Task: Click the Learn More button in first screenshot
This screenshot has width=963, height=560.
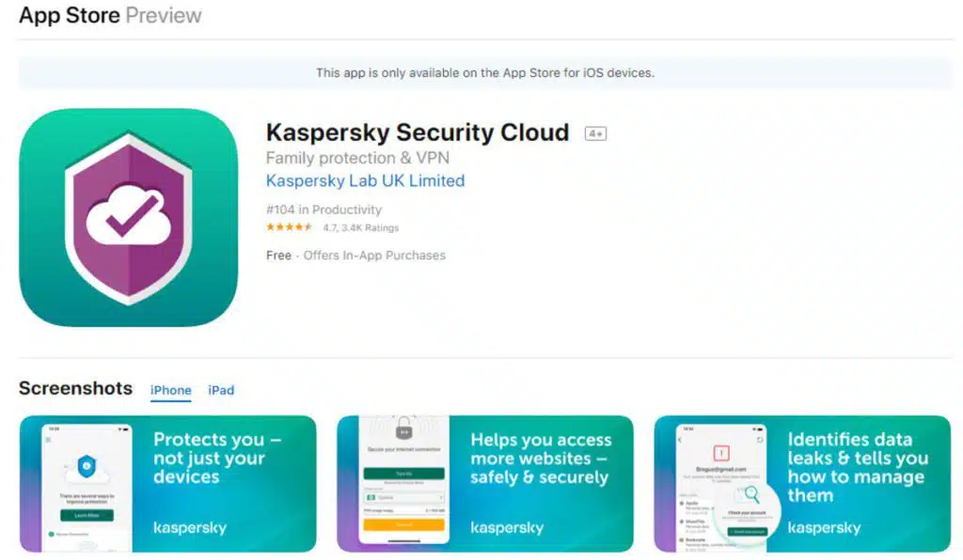Action: click(89, 514)
